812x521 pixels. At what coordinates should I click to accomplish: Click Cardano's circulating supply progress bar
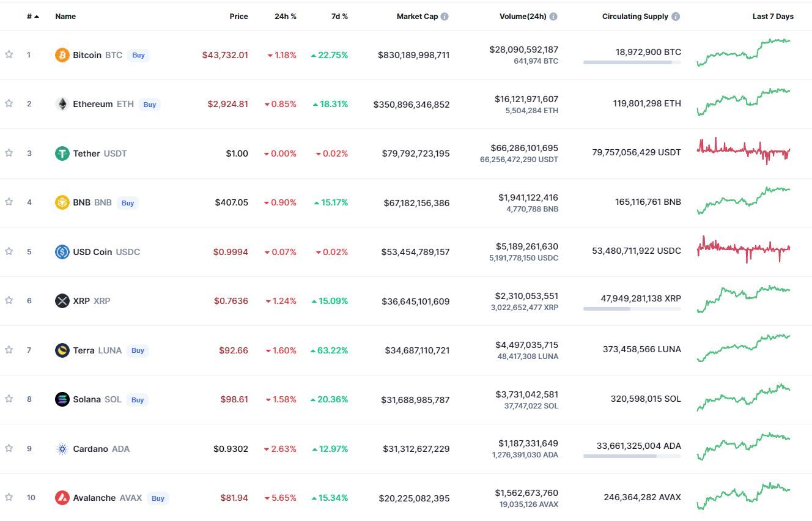[632, 456]
